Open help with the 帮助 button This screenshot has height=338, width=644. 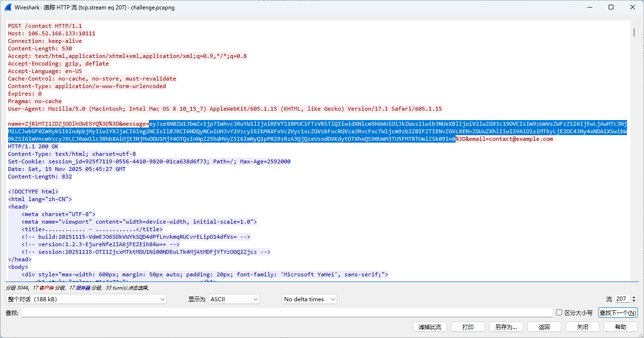(620, 327)
